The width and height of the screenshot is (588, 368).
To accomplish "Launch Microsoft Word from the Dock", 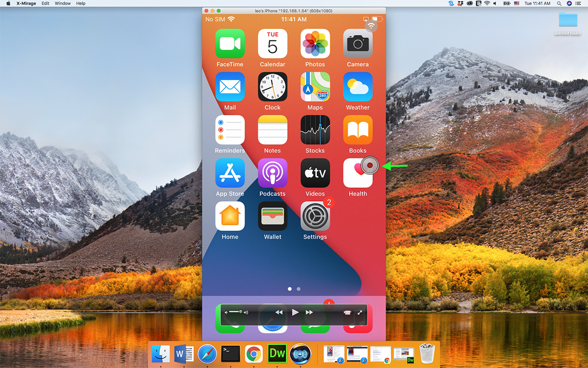I will 184,354.
